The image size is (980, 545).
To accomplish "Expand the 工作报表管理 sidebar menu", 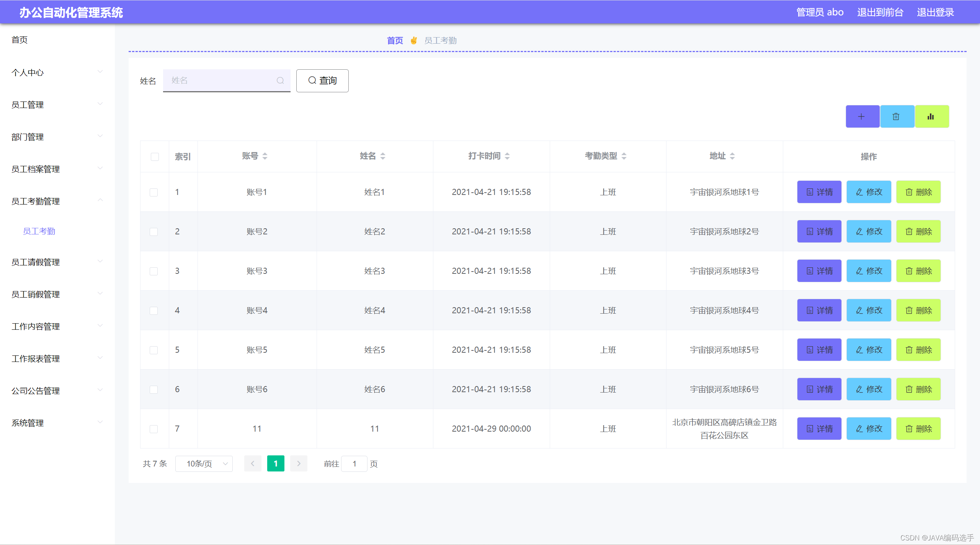I will click(x=57, y=358).
